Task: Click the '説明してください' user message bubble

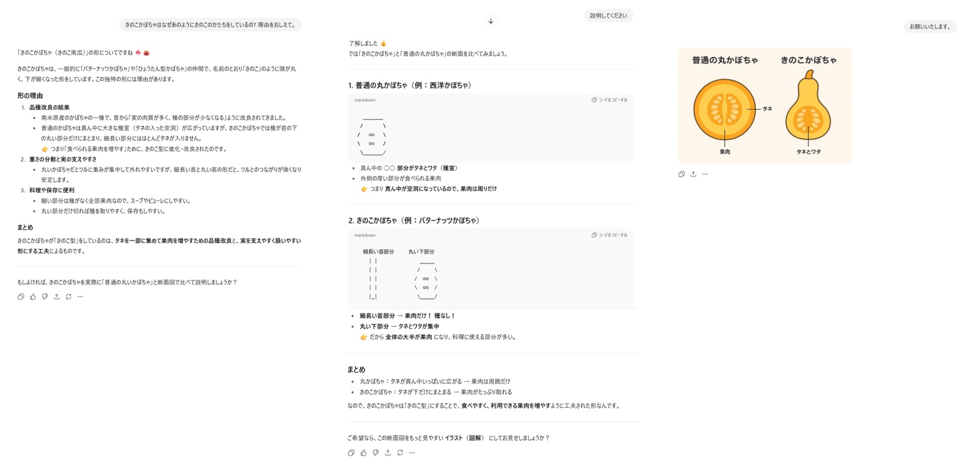Action: [608, 16]
